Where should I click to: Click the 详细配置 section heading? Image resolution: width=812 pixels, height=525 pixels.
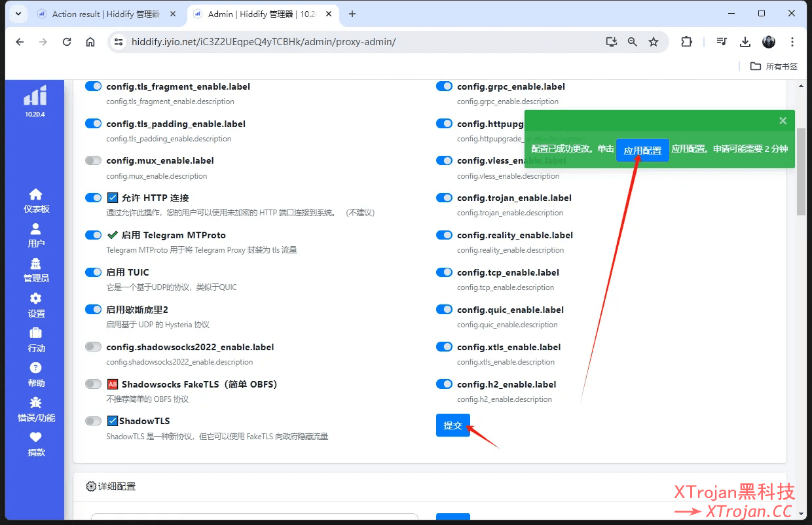pos(111,486)
